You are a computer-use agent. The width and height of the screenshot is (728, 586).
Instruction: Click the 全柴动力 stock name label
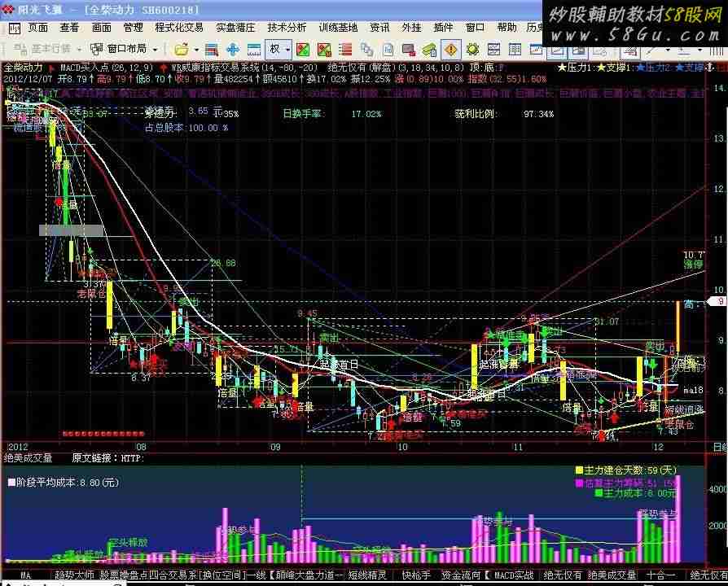point(24,68)
